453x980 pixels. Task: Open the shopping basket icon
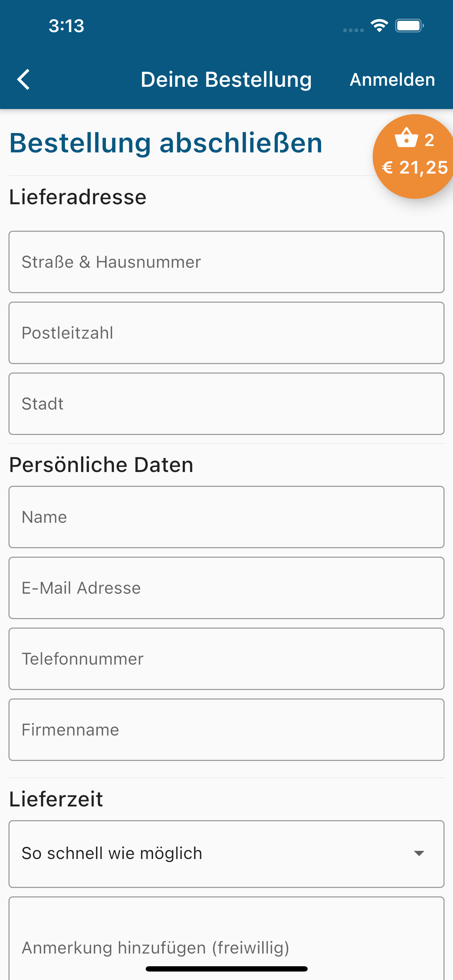tap(406, 137)
